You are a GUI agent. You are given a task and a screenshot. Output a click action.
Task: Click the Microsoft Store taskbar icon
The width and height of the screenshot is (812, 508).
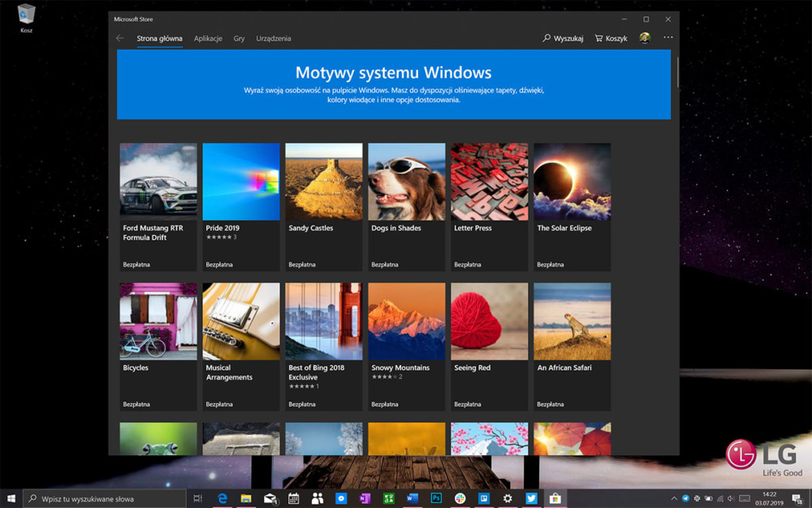click(555, 499)
